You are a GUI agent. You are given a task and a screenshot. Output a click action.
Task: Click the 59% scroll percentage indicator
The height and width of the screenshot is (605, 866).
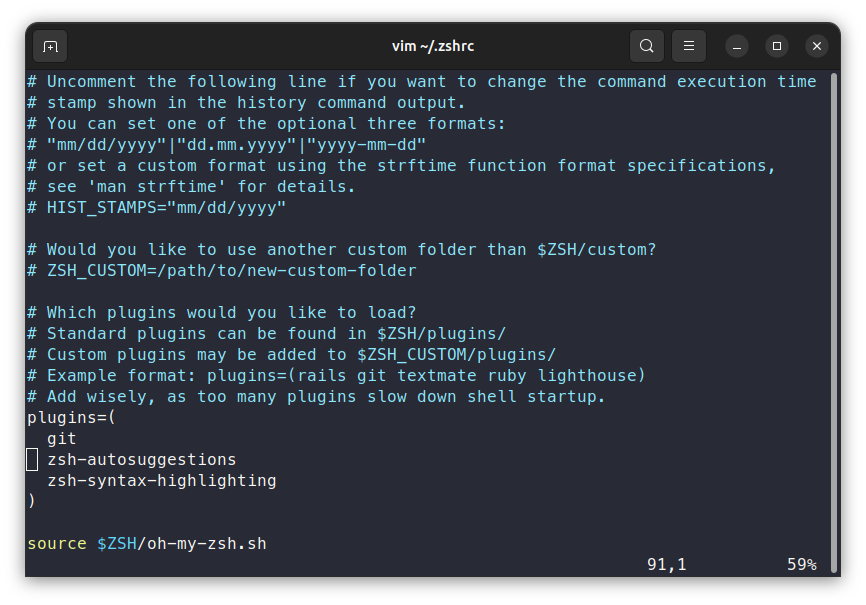click(801, 564)
